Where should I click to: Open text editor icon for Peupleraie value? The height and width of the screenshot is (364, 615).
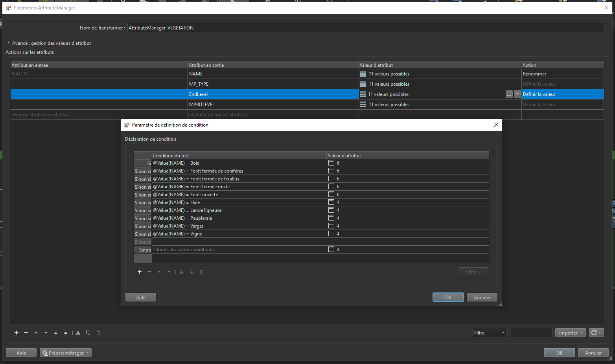[x=331, y=218]
